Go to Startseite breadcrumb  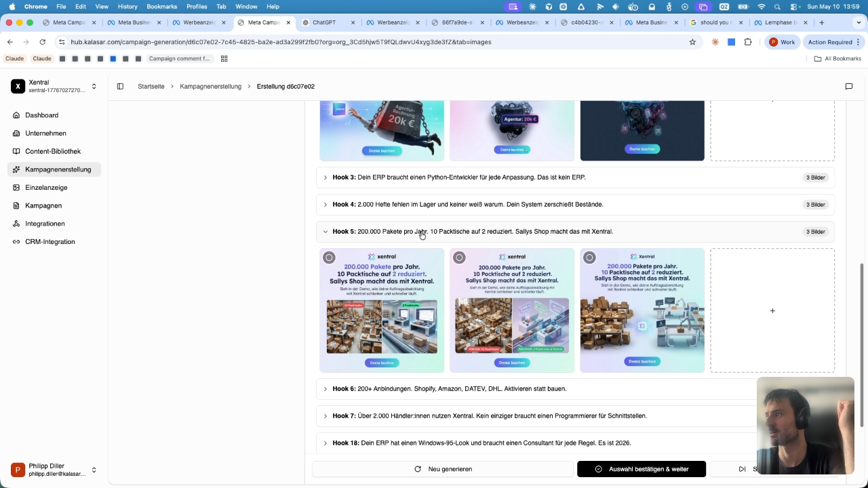click(151, 87)
